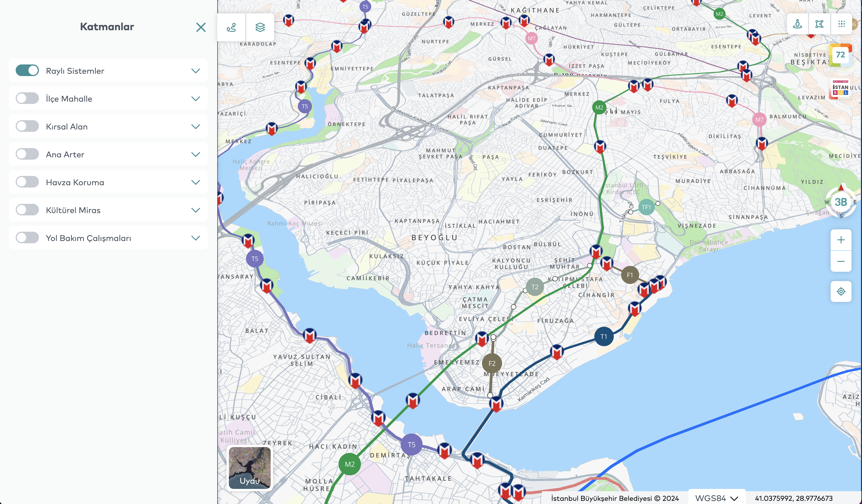Viewport: 862px width, 504px height.
Task: Turn on the Kültürel Miras layer
Action: (27, 210)
